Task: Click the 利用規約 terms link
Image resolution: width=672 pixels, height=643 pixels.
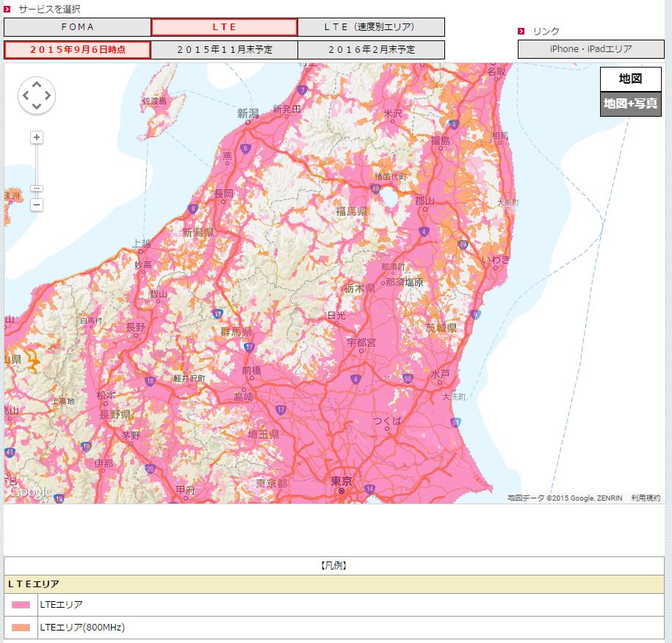Action: click(x=646, y=498)
